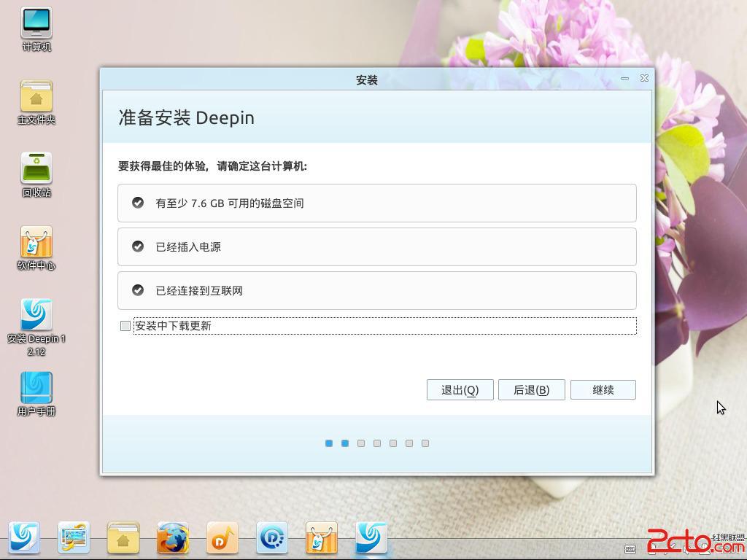Click the 安装 window title bar text
Screen dimensions: 747x560
367,79
